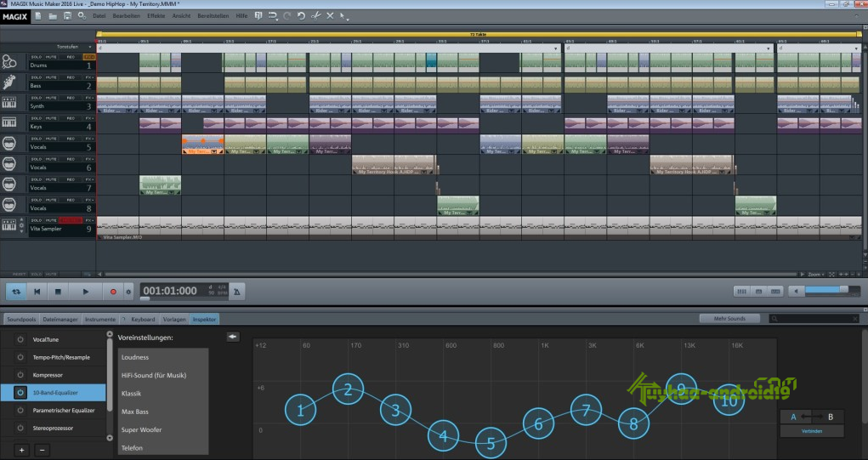Click the Drums track instrument icon
This screenshot has height=460, width=868.
9,61
